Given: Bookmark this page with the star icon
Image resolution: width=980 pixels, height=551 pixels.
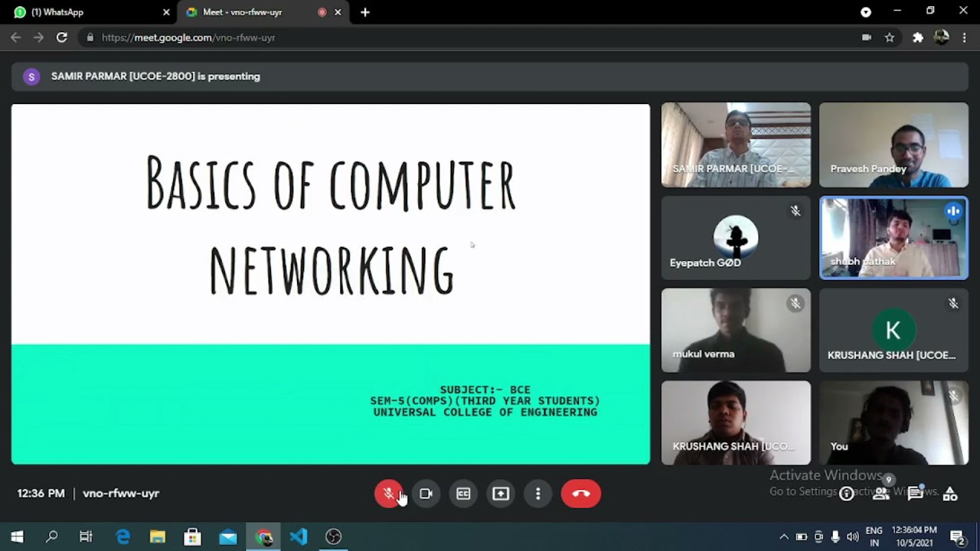Looking at the screenshot, I should (890, 37).
